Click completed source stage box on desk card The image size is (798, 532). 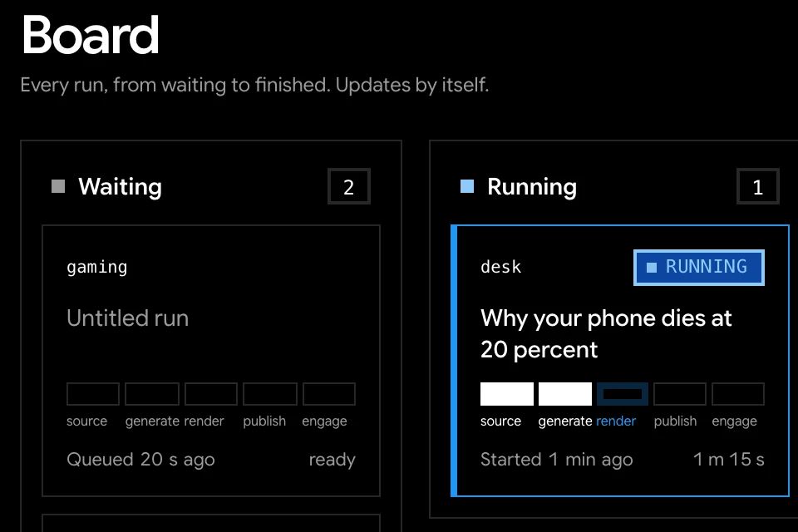pos(507,394)
